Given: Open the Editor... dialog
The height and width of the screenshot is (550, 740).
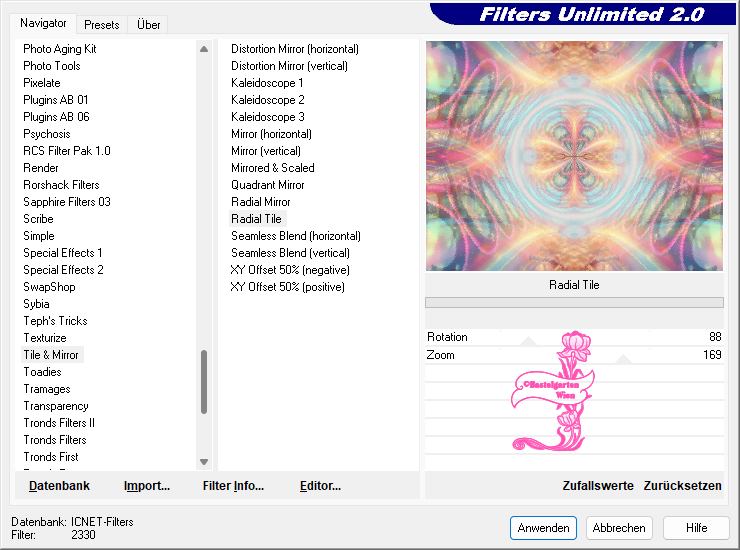Looking at the screenshot, I should tap(320, 486).
